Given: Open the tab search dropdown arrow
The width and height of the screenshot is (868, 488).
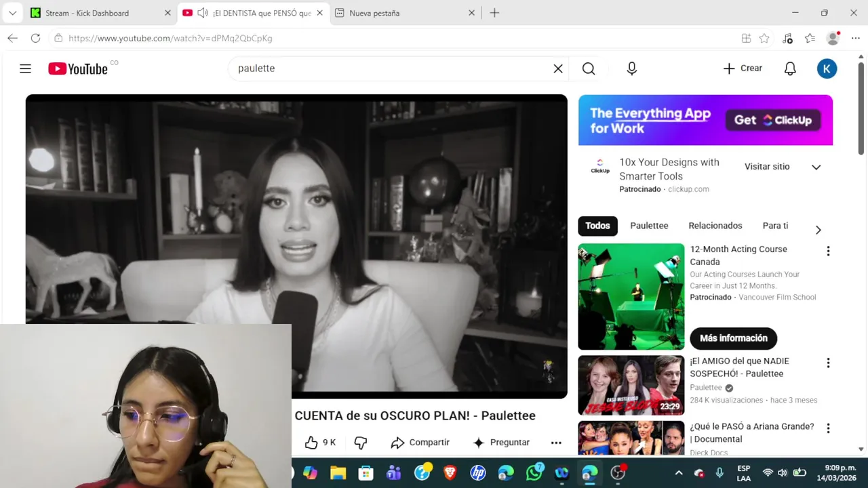Looking at the screenshot, I should (x=12, y=13).
